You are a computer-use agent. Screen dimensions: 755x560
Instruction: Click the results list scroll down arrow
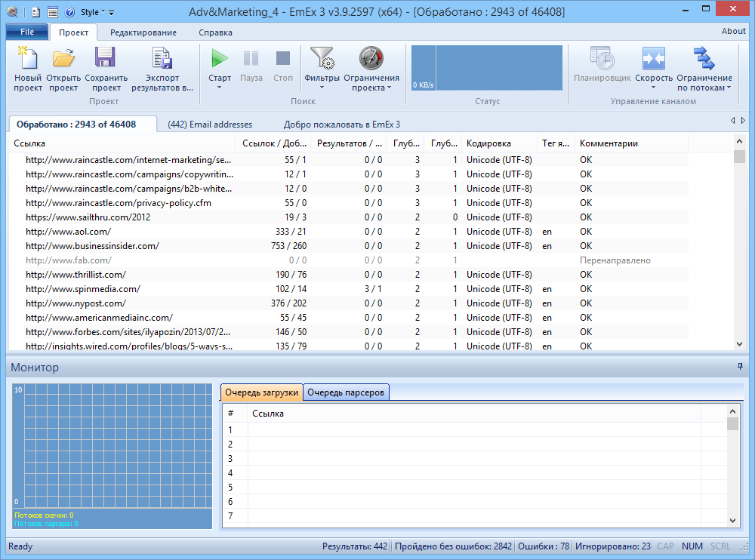point(740,344)
